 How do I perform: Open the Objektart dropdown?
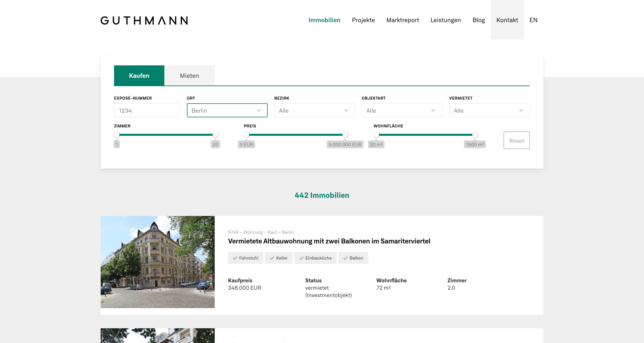[x=402, y=110]
